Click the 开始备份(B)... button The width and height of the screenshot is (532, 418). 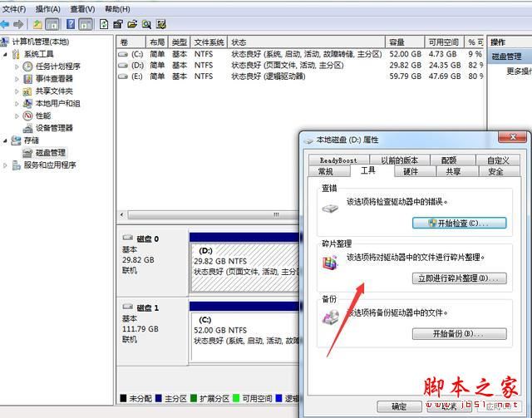coord(460,334)
